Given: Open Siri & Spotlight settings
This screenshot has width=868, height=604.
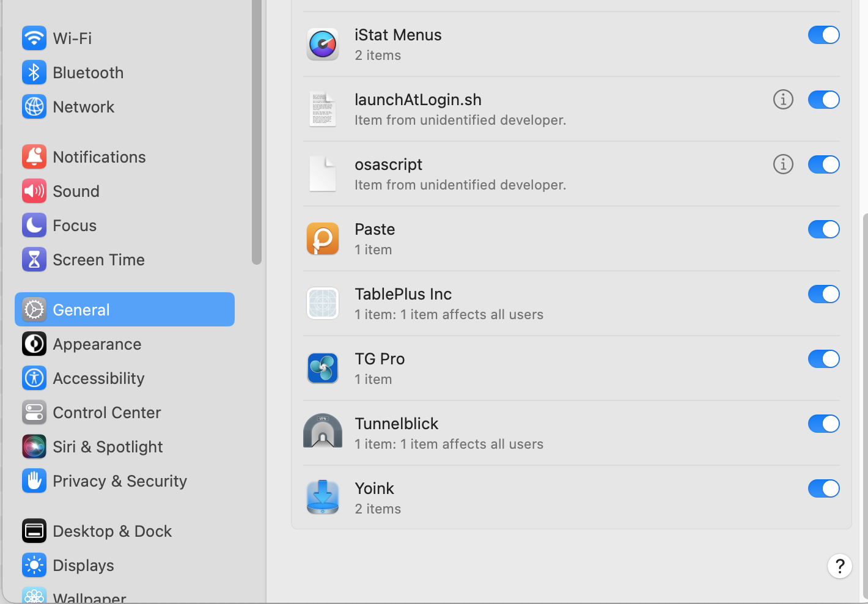Looking at the screenshot, I should [x=125, y=446].
